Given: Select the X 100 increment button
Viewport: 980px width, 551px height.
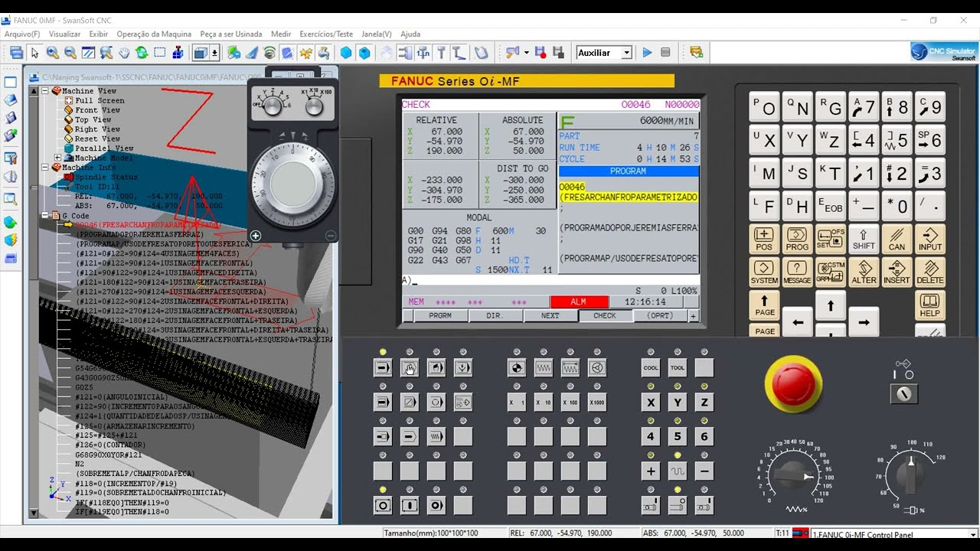Looking at the screenshot, I should tap(570, 403).
